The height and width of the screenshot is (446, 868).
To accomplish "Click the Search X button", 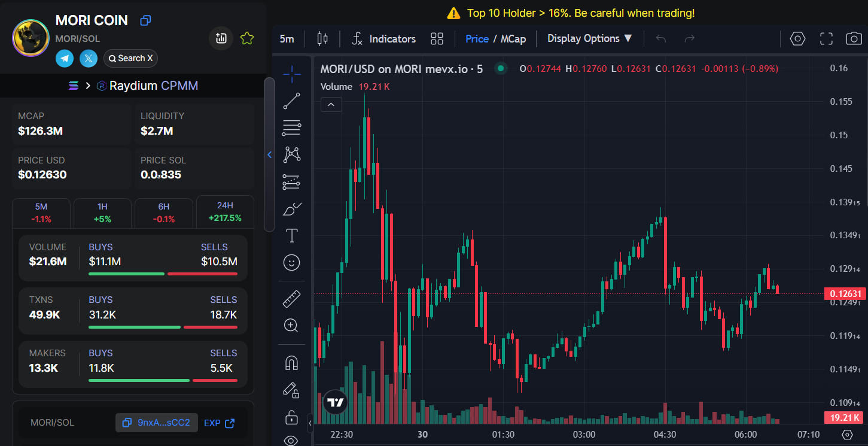I will (130, 58).
